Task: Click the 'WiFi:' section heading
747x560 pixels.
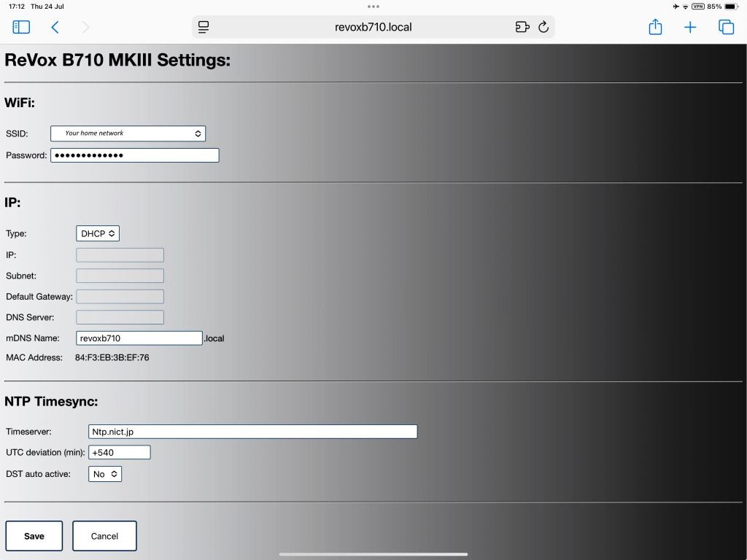Action: pos(20,103)
